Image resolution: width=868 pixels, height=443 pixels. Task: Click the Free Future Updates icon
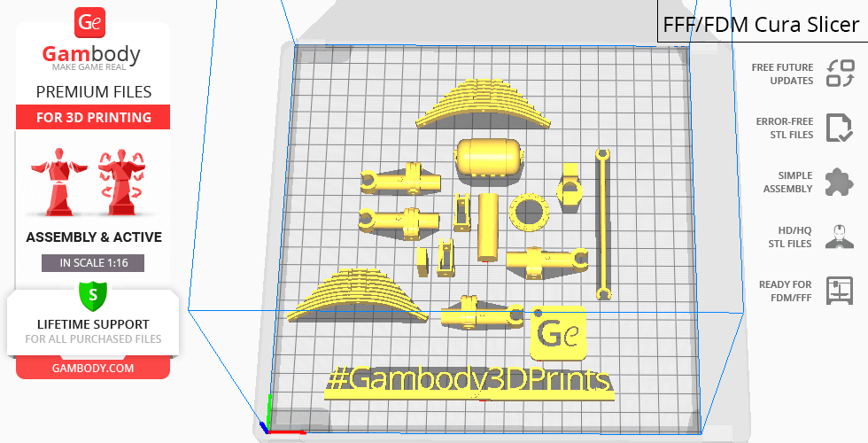tap(838, 74)
